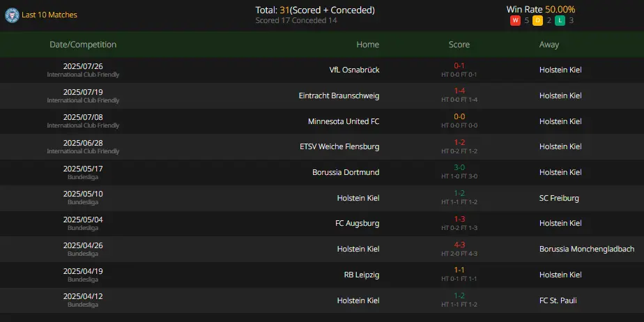Click the Minnesota United FC team name

pos(344,121)
